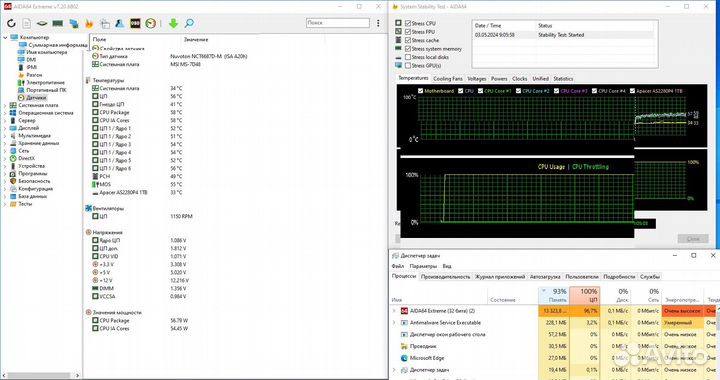Click the Поиск search field in AIDA64
The height and width of the screenshot is (380, 720).
[x=338, y=22]
